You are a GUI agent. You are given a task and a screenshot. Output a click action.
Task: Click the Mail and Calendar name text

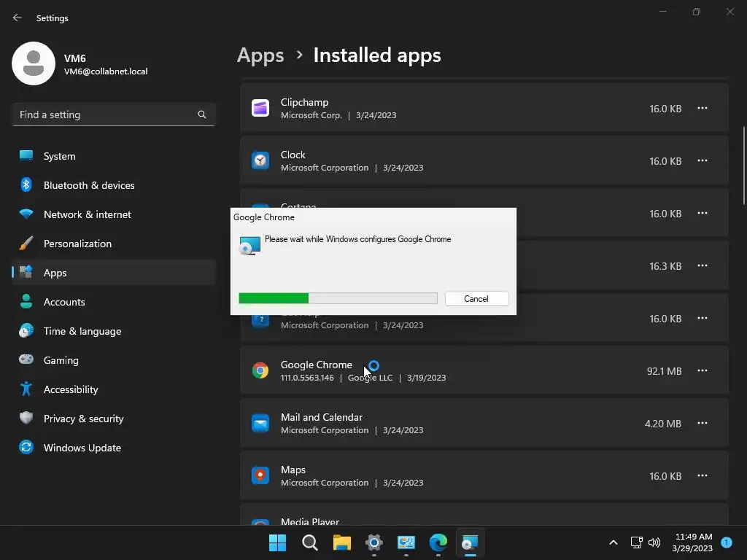(322, 417)
